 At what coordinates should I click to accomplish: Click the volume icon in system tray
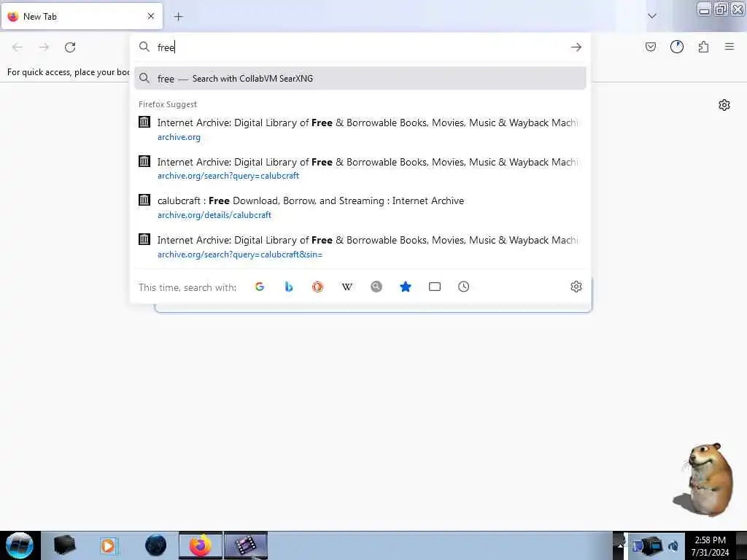coord(673,546)
